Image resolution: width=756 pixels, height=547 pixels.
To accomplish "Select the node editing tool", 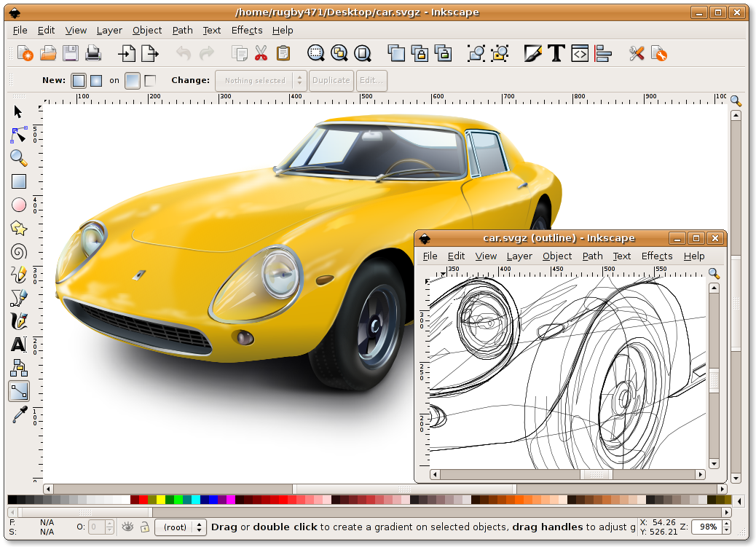I will (18, 135).
